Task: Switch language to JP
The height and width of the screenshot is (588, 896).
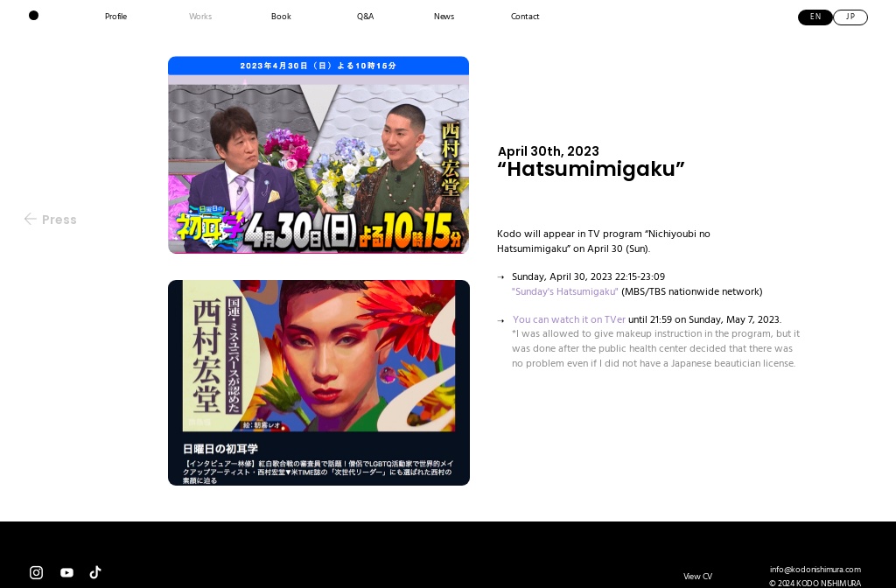Action: pos(850,17)
